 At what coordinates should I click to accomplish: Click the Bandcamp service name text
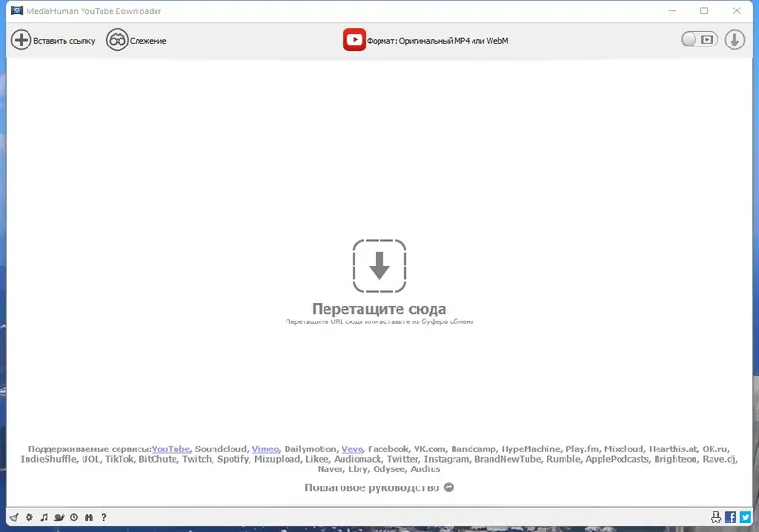click(x=472, y=449)
